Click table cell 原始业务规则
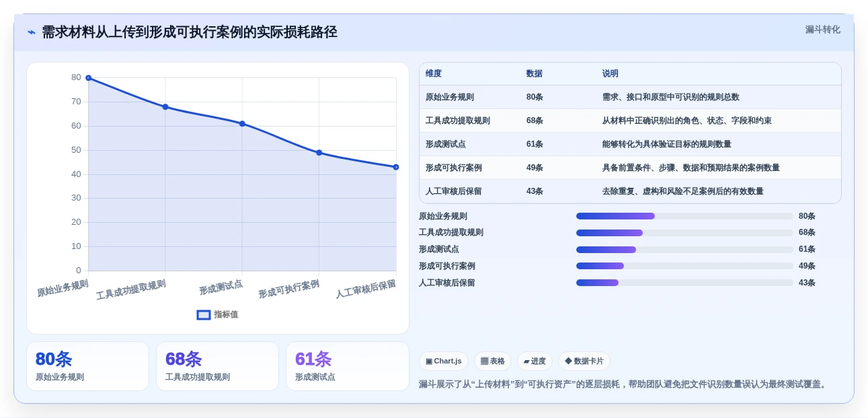 [450, 97]
